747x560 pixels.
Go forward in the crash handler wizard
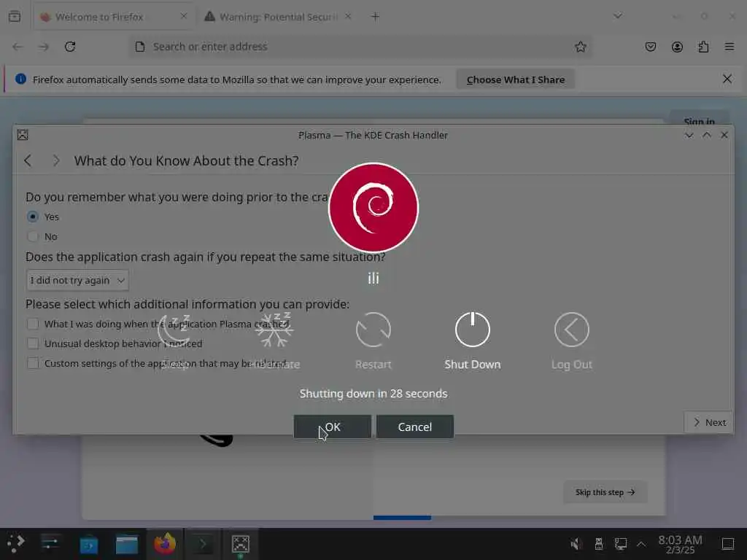tap(55, 160)
